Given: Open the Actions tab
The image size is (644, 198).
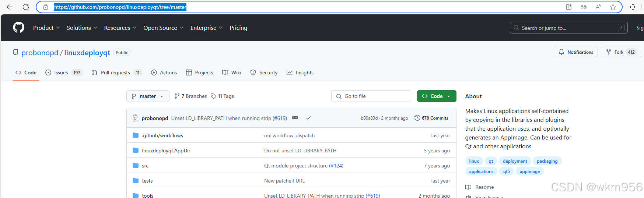Looking at the screenshot, I should [164, 73].
